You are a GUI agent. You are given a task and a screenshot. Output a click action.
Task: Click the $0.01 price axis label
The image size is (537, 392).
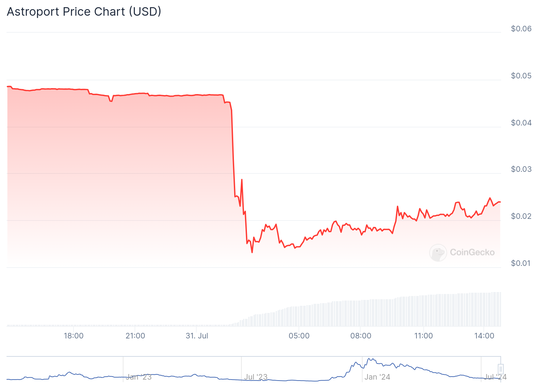click(x=521, y=263)
